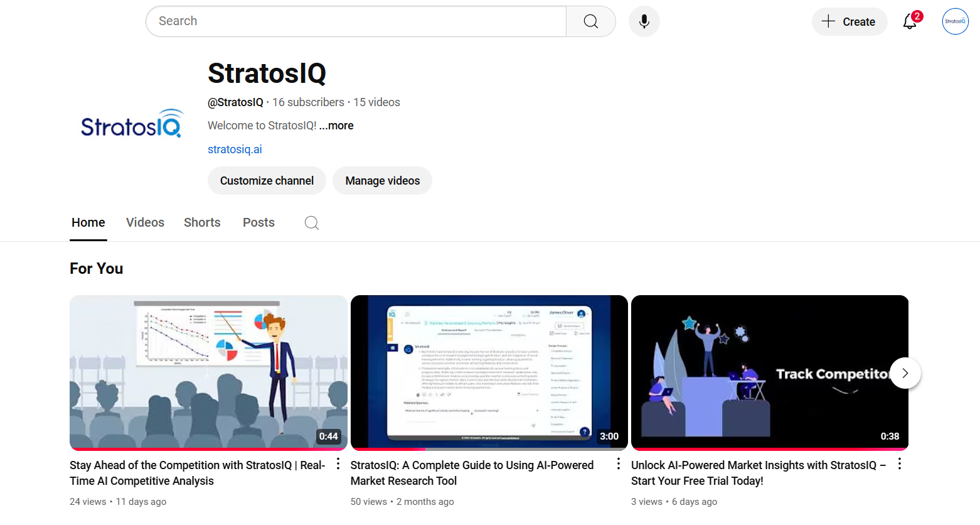Screen dimensions: 980x525
Task: Open the stratosiq.ai link
Action: click(x=235, y=149)
